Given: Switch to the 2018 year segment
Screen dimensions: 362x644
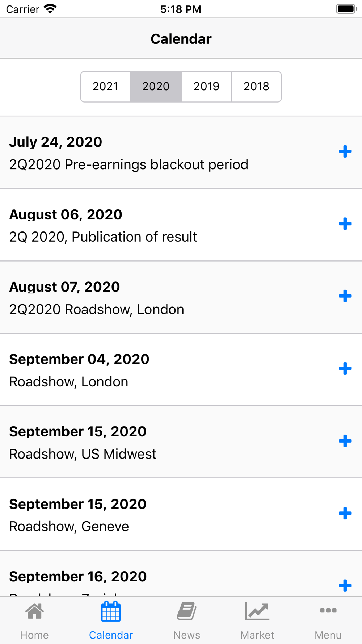Looking at the screenshot, I should pyautogui.click(x=256, y=87).
